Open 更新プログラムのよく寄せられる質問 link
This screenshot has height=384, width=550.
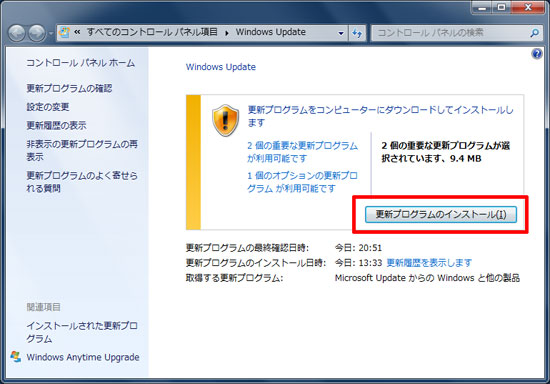click(x=82, y=182)
